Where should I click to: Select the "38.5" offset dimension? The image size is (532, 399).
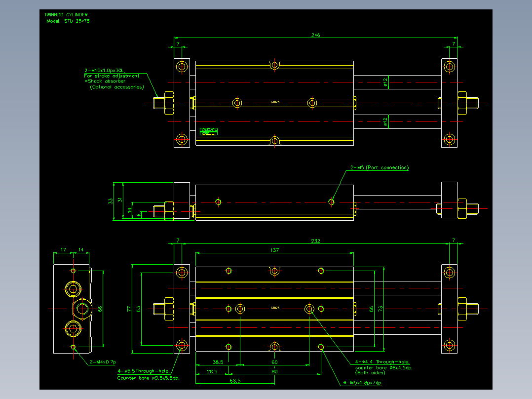pyautogui.click(x=218, y=362)
